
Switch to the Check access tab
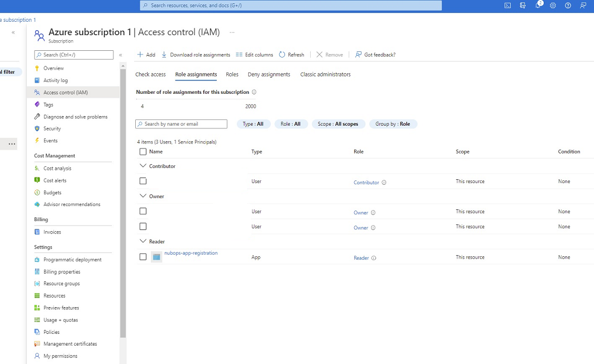tap(150, 75)
